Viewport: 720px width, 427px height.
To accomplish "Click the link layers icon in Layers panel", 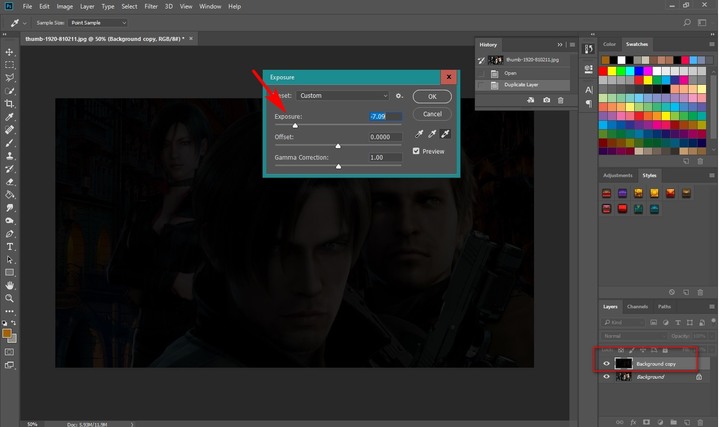I will pos(619,422).
